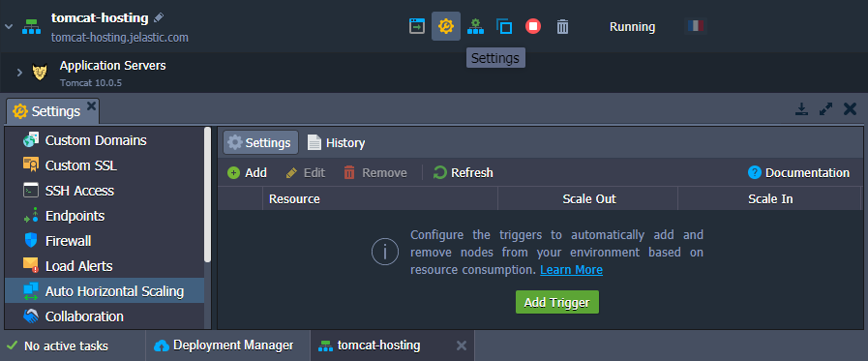868x361 pixels.
Task: Click the sidebar vertical scrollbar
Action: 208,195
